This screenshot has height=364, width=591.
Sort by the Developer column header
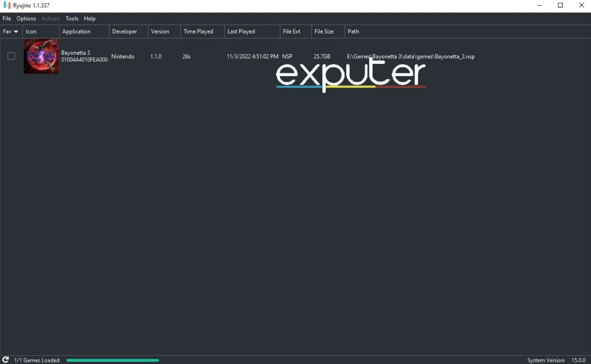click(128, 31)
